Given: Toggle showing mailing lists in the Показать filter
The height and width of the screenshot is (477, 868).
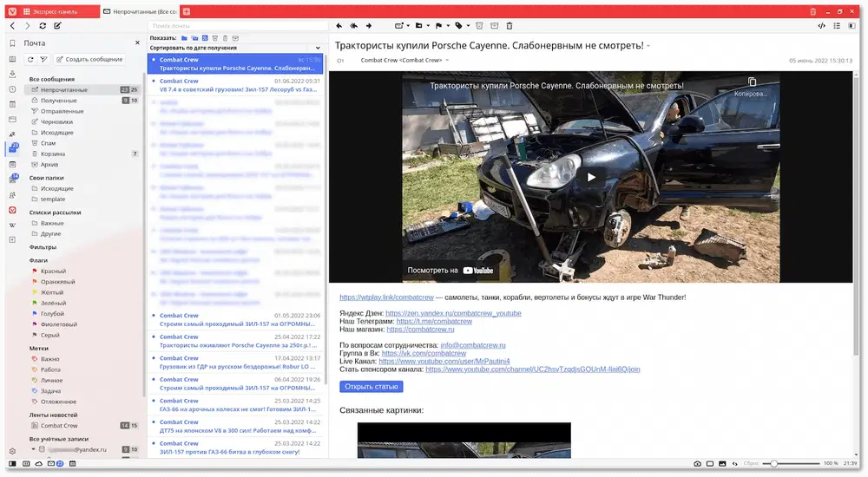Looking at the screenshot, I should tap(194, 38).
